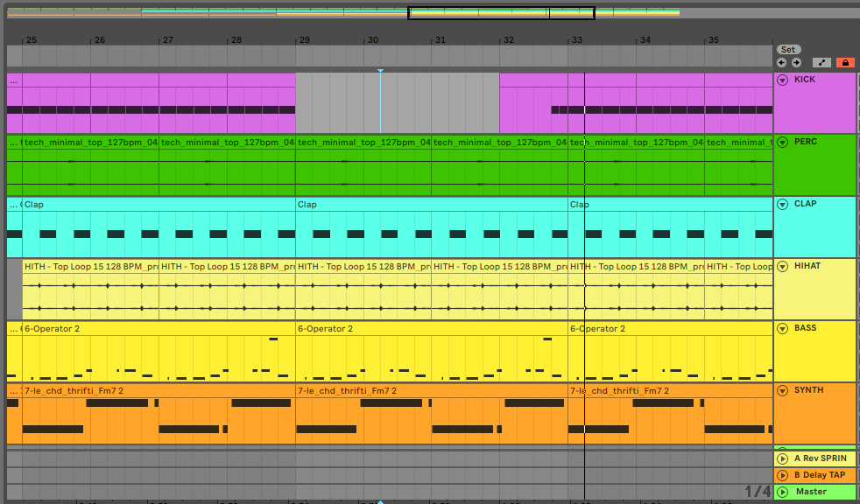Select the HITH Top Loop clip at bar 25
This screenshot has width=860, height=504.
click(90, 266)
